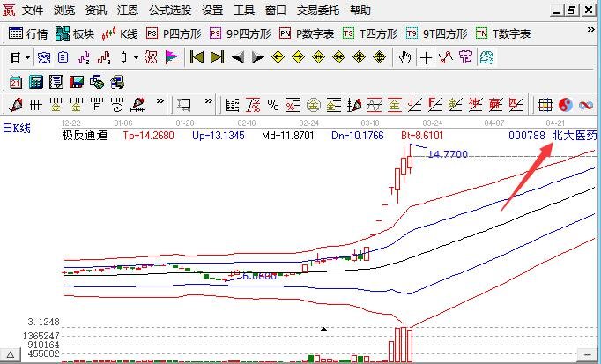Screen dimensions: 601x364
Task: Open the 公式选股 menu
Action: coord(170,10)
